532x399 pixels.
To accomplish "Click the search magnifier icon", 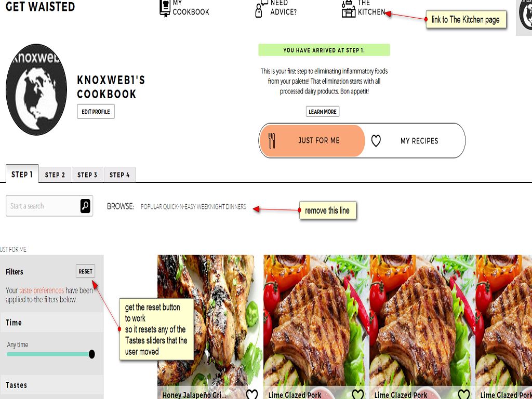I will click(85, 206).
